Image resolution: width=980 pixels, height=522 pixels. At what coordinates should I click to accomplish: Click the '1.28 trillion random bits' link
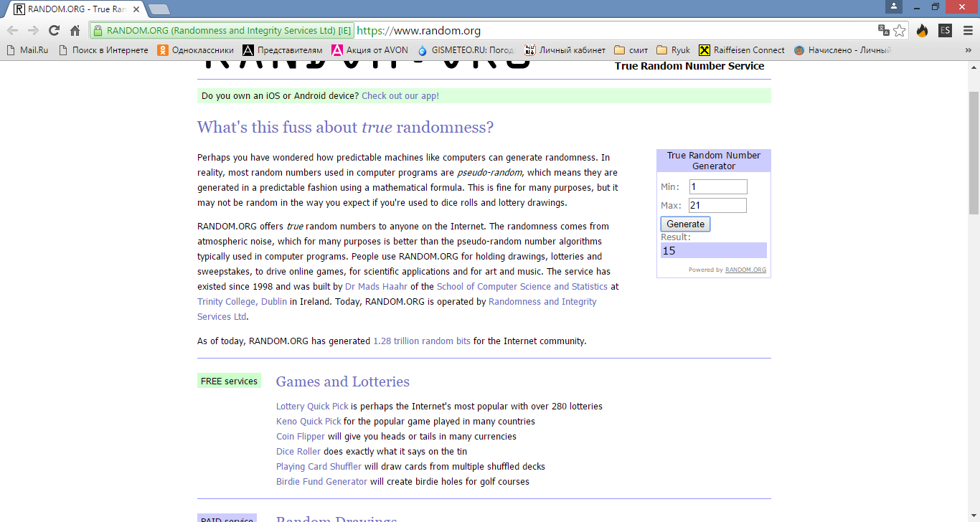(x=422, y=341)
